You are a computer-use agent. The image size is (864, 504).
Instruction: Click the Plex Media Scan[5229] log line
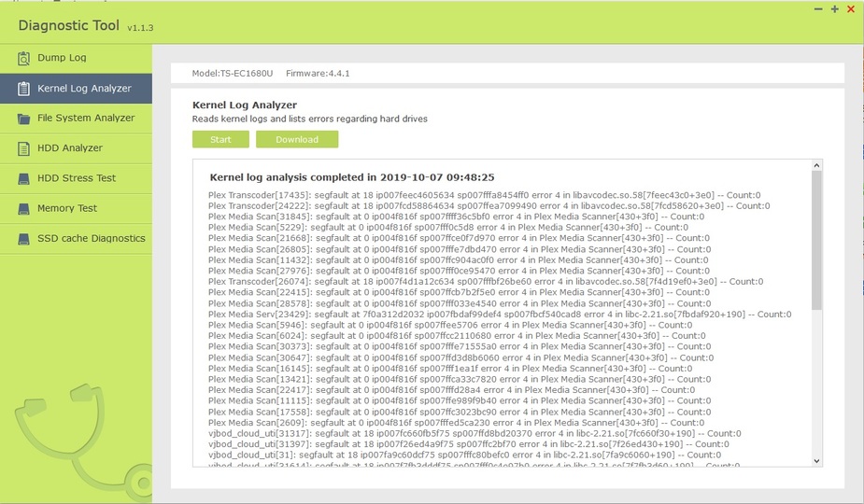(x=448, y=228)
